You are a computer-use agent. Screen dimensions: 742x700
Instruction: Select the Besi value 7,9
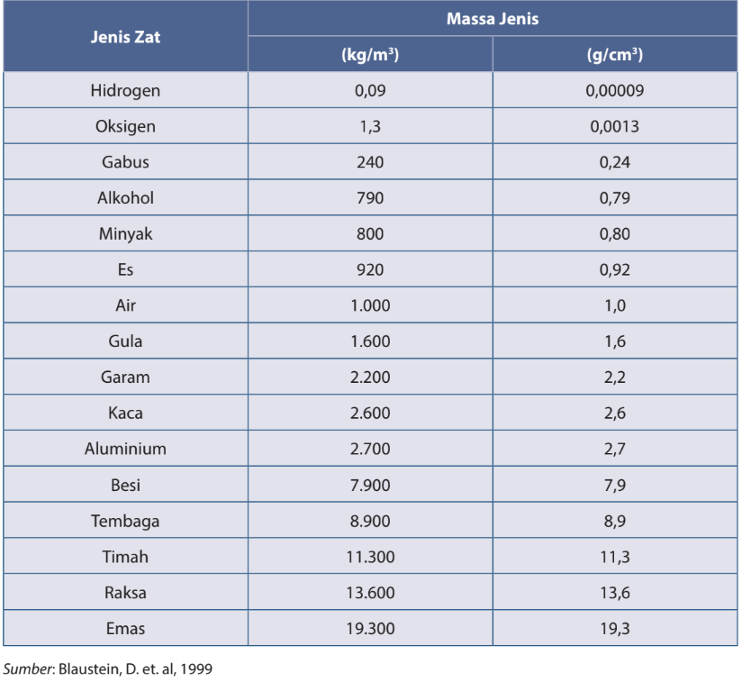tap(614, 485)
